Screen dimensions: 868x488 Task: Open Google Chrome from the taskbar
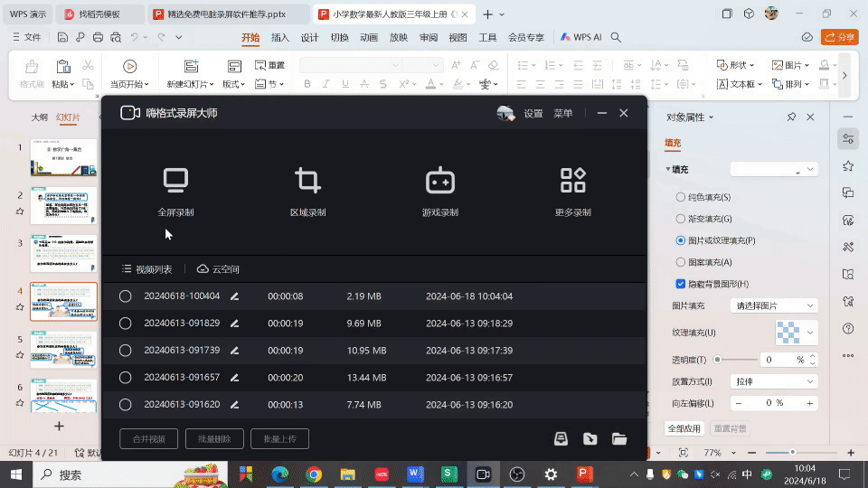314,474
